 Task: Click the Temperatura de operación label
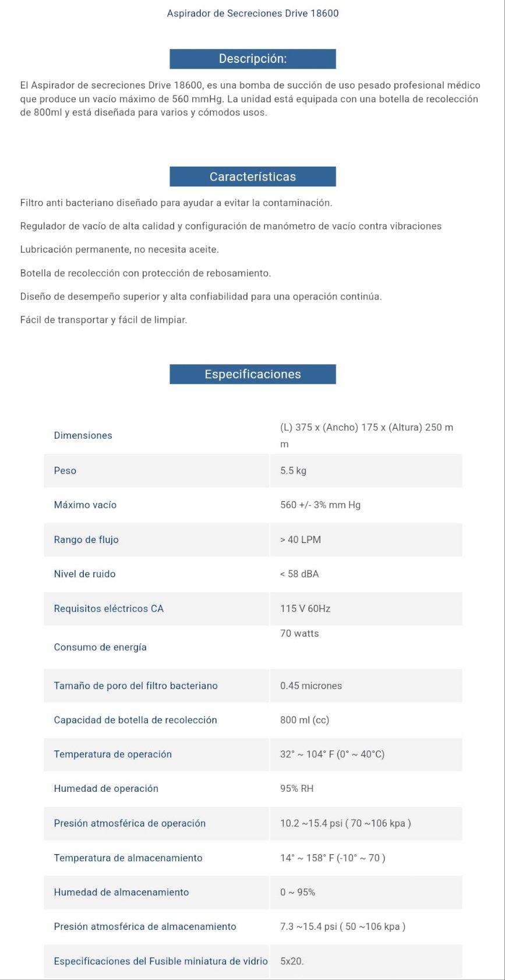[112, 755]
